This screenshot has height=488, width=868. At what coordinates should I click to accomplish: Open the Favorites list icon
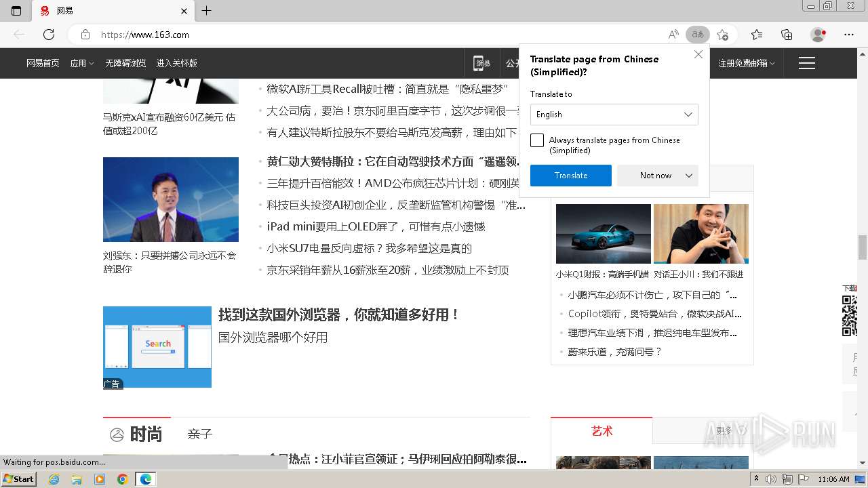point(757,35)
